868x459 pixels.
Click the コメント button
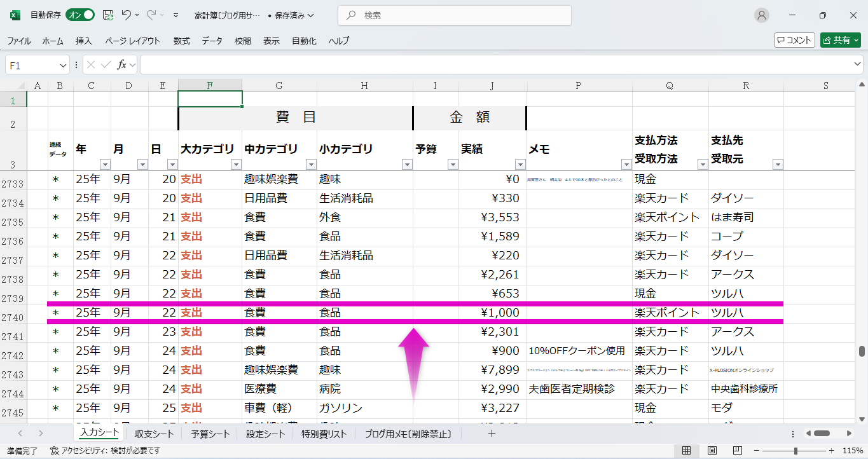794,40
